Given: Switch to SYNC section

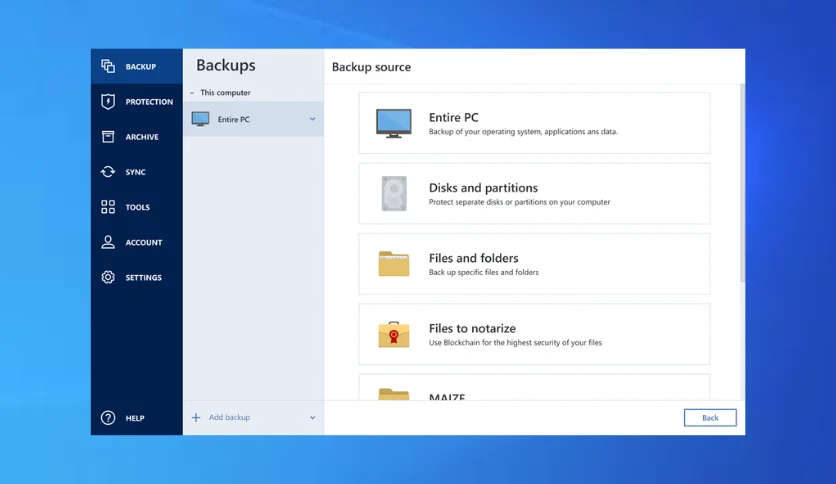Looking at the screenshot, I should point(135,172).
